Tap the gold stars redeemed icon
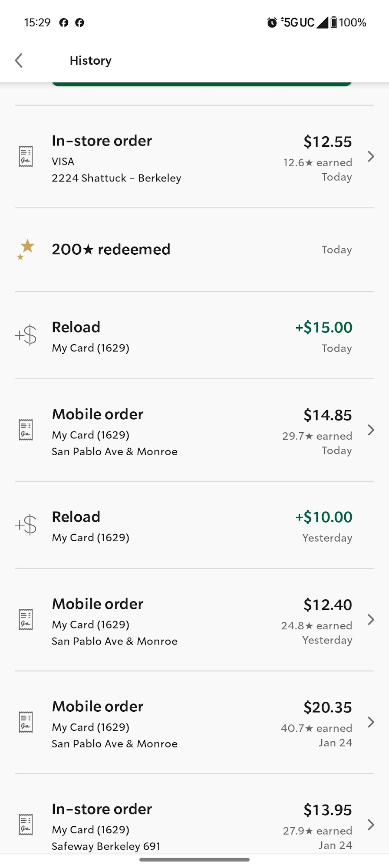The width and height of the screenshot is (389, 868). point(26,250)
